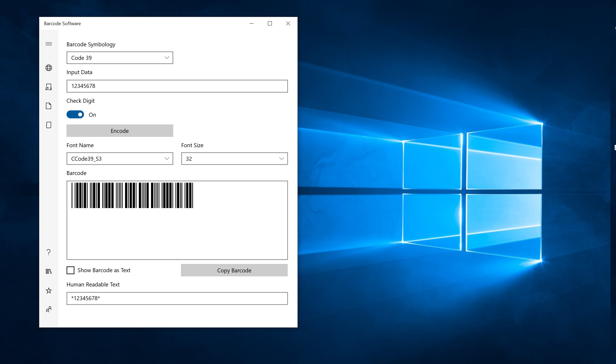This screenshot has width=616, height=364.
Task: Click the people icon in sidebar
Action: 49,309
